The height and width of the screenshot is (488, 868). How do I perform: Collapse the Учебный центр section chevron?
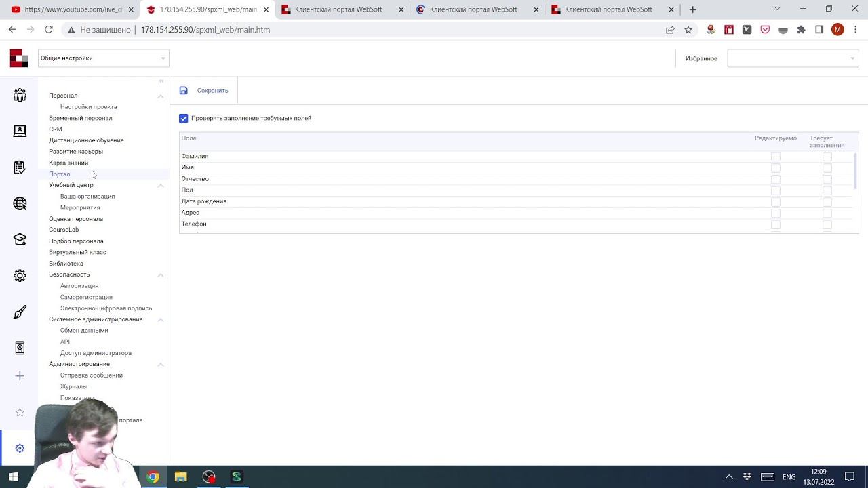tap(161, 185)
